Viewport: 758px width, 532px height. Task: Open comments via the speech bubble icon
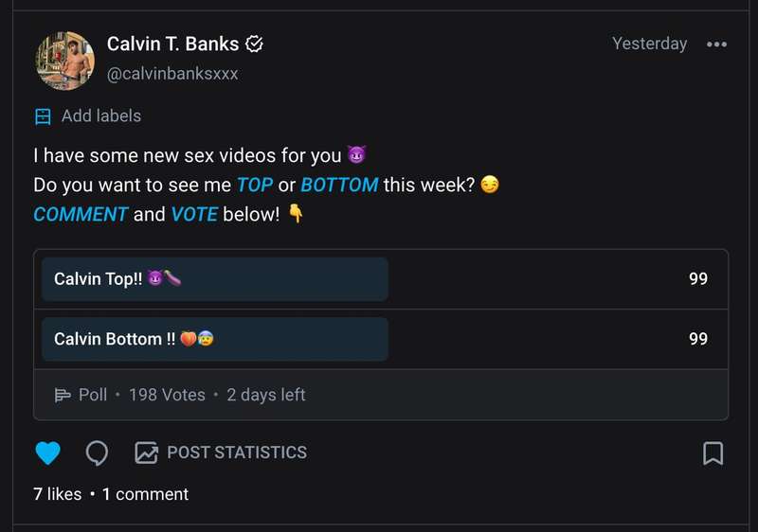[x=97, y=453]
